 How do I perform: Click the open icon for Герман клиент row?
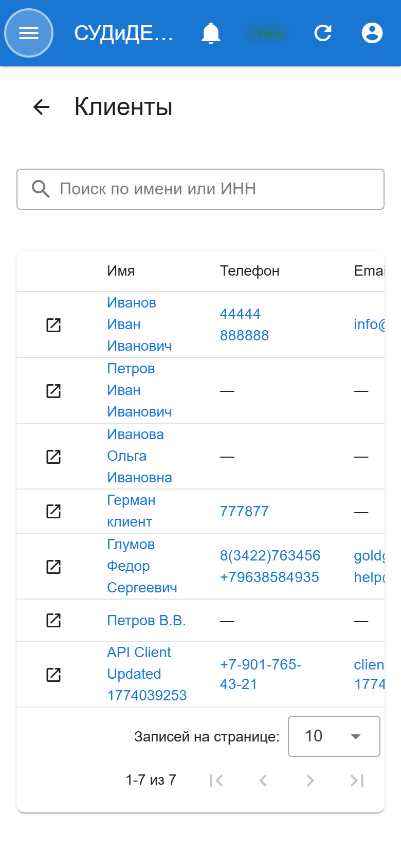tap(53, 511)
